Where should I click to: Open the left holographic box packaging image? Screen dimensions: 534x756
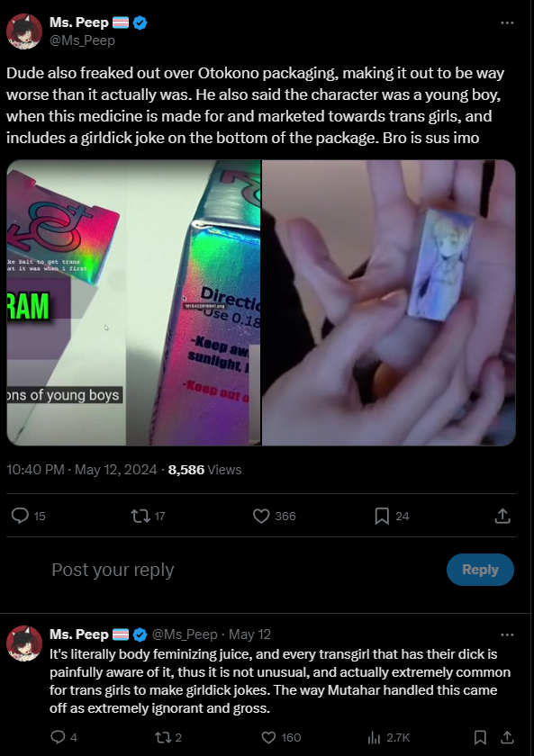click(133, 302)
